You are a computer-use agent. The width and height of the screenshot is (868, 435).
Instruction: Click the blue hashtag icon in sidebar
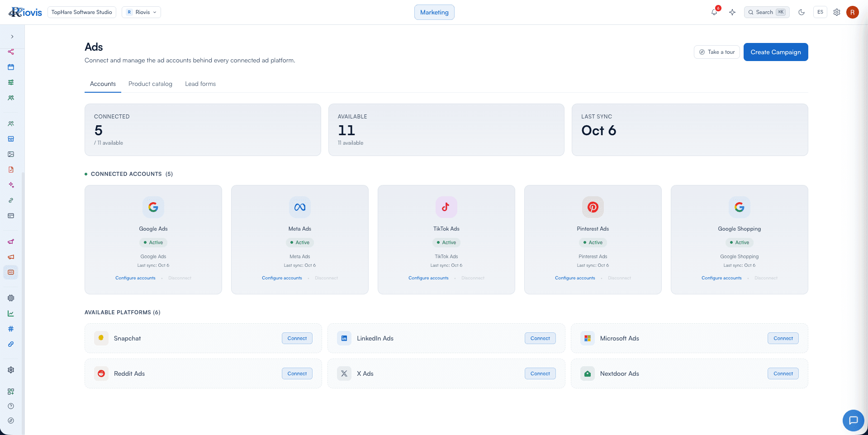(11, 329)
